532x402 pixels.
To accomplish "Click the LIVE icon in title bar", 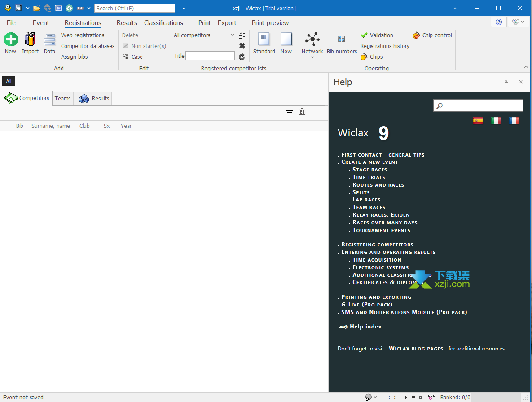I will [x=80, y=8].
